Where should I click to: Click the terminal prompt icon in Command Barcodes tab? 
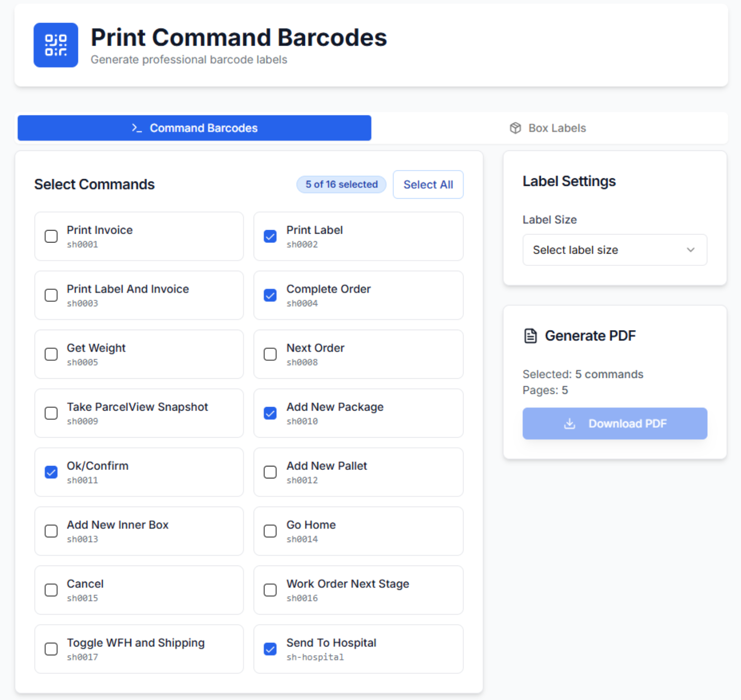(x=137, y=128)
